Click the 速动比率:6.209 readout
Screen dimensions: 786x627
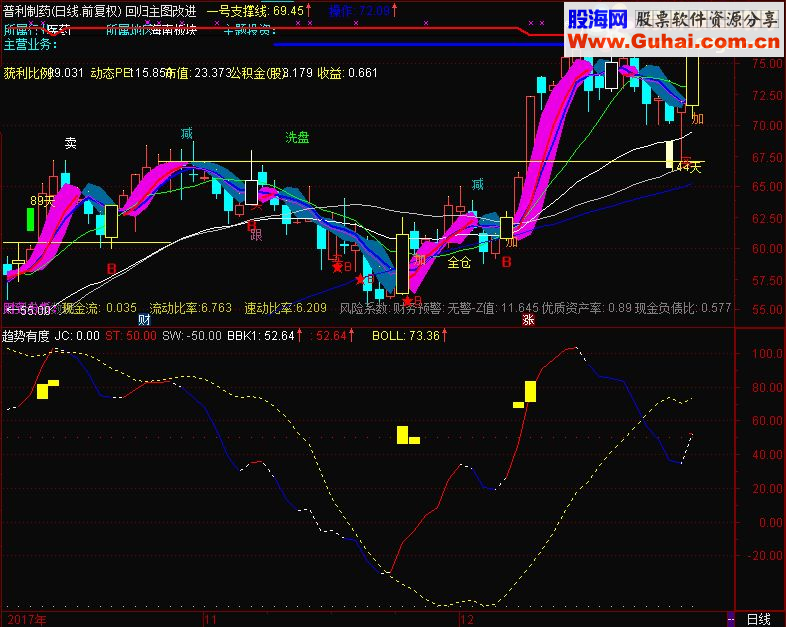coord(285,308)
